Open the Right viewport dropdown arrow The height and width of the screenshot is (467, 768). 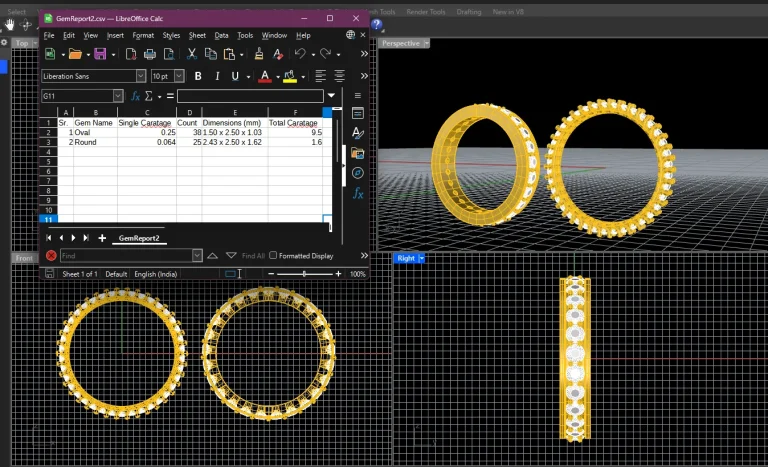[x=422, y=258]
